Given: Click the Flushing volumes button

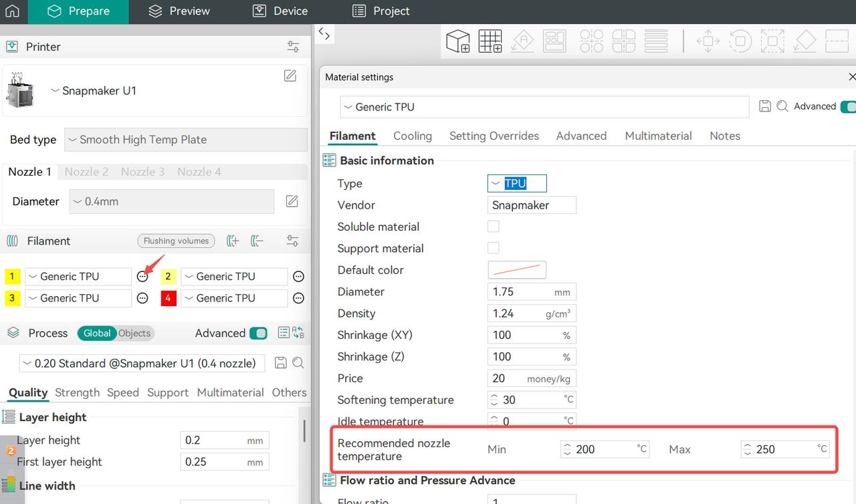Looking at the screenshot, I should coord(177,241).
